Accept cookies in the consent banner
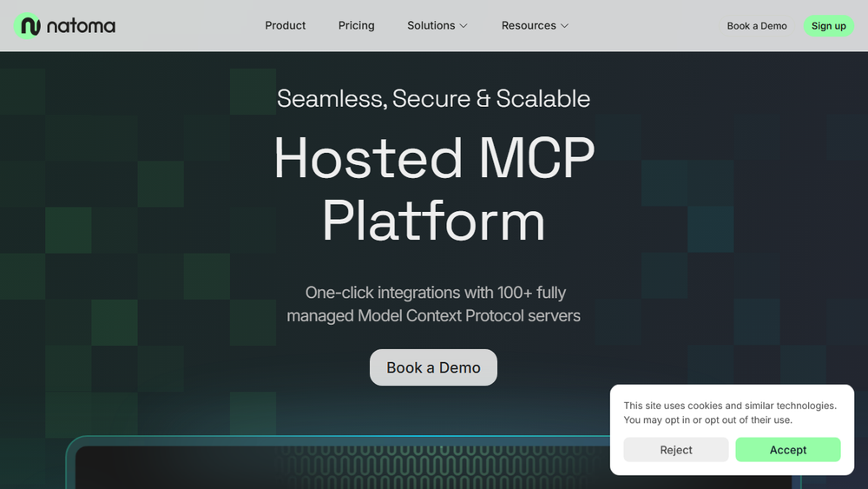Screen dimensions: 868x489 click(x=788, y=450)
